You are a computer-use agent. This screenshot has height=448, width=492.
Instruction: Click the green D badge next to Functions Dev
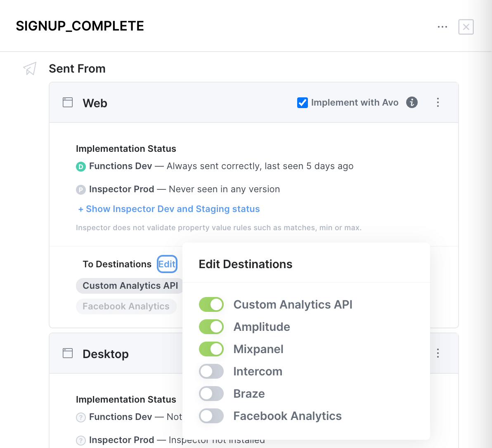tap(80, 166)
